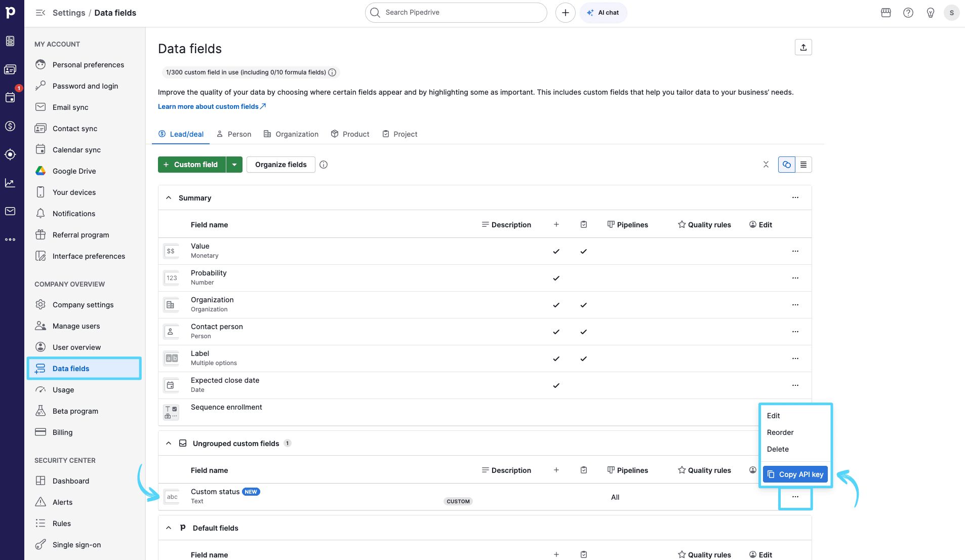The width and height of the screenshot is (965, 560).
Task: Select the Lead/deal tab
Action: [x=181, y=134]
